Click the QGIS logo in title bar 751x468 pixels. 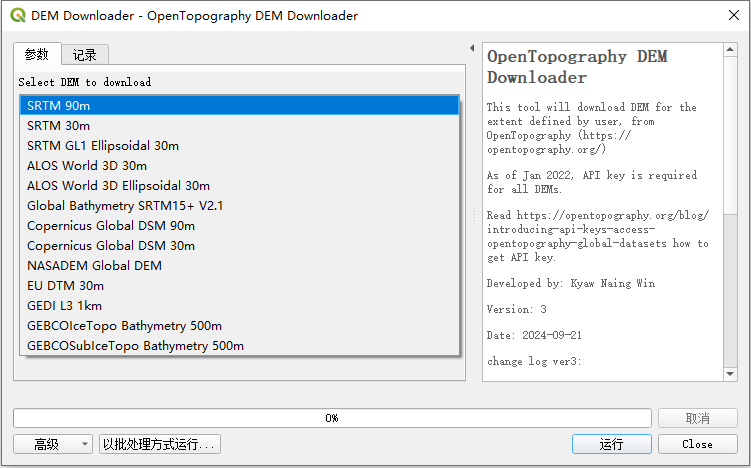pos(18,15)
